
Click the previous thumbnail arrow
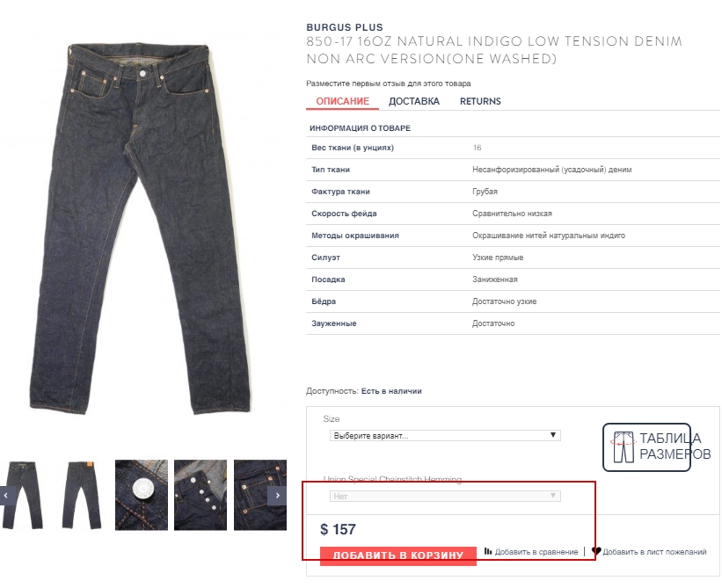(x=6, y=496)
